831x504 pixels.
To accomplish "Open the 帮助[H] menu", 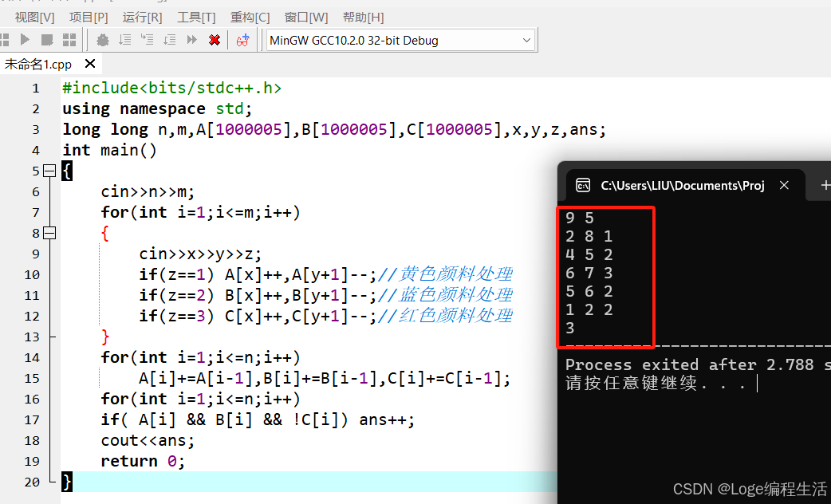I will tap(363, 18).
